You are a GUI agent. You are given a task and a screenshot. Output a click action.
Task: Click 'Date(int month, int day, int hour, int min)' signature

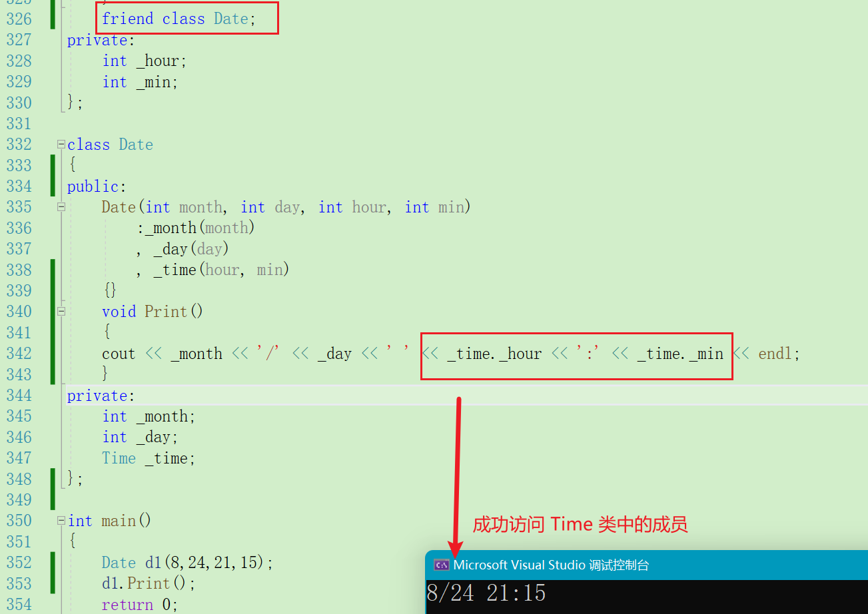coord(286,207)
